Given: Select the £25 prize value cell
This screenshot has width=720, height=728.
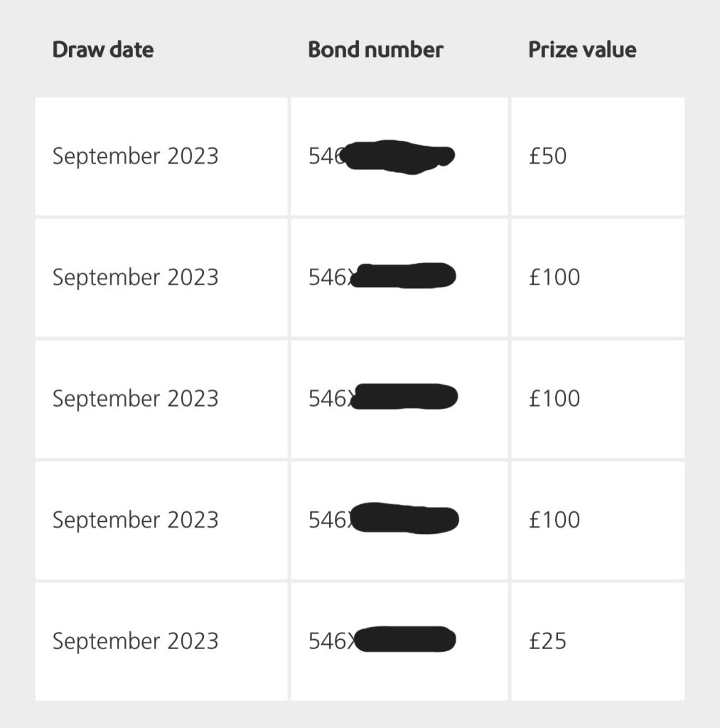Looking at the screenshot, I should 548,641.
